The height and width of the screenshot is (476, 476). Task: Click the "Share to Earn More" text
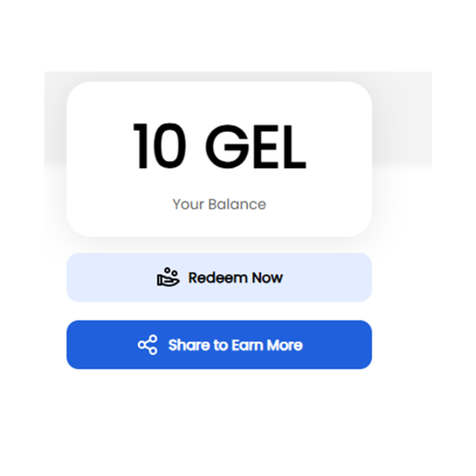(x=235, y=345)
